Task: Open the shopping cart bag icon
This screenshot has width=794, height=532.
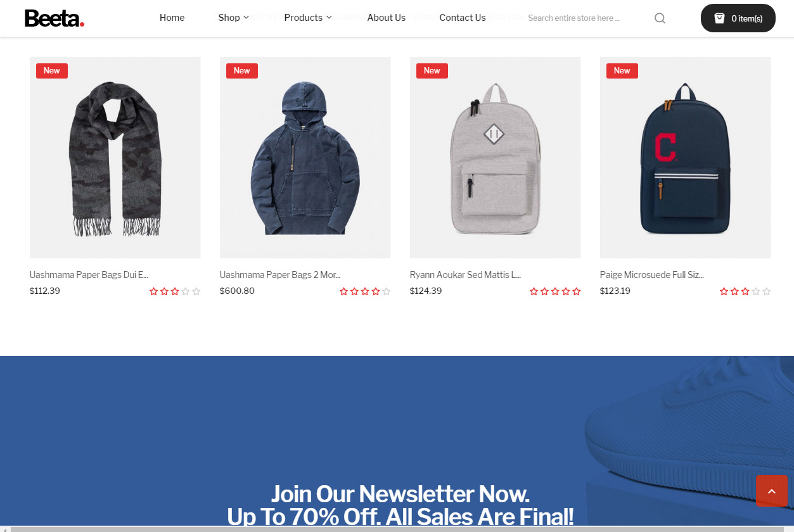Action: click(719, 18)
